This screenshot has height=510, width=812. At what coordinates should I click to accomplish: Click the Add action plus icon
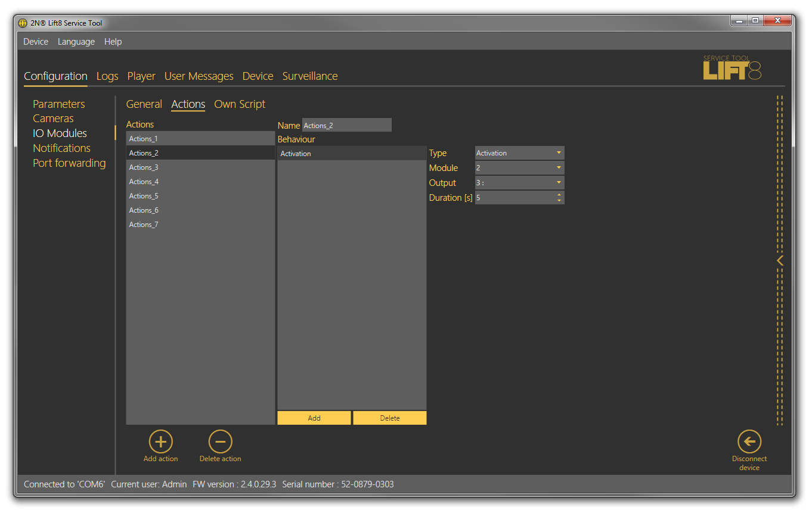160,442
